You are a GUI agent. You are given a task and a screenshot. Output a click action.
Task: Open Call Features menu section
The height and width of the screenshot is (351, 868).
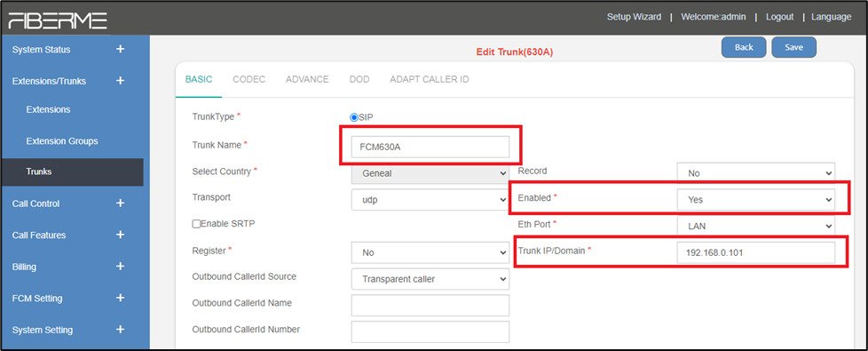(x=39, y=235)
